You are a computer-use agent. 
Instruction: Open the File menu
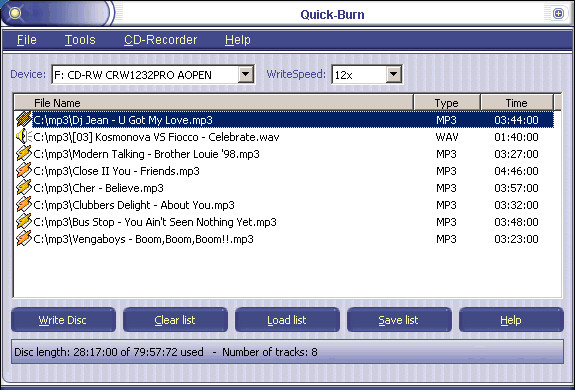tap(26, 40)
